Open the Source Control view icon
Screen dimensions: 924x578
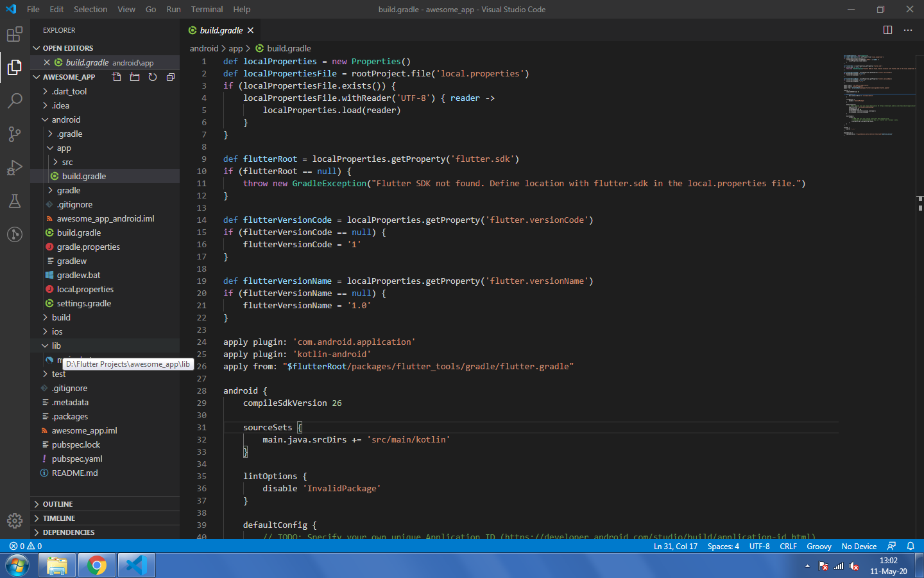coord(15,134)
